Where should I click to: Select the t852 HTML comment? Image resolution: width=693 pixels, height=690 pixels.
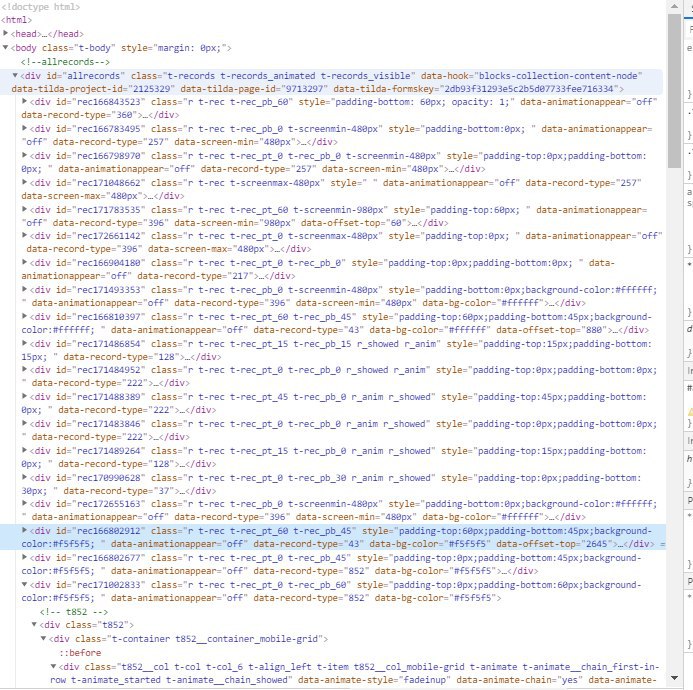click(74, 612)
